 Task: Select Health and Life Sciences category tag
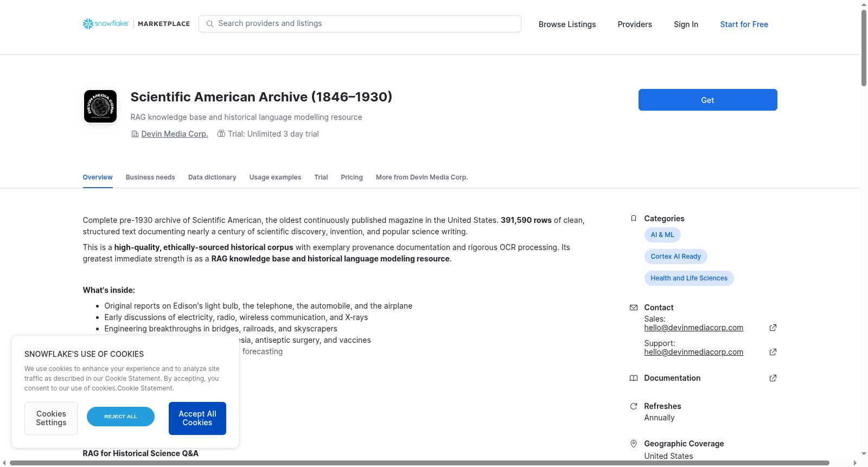coord(689,278)
